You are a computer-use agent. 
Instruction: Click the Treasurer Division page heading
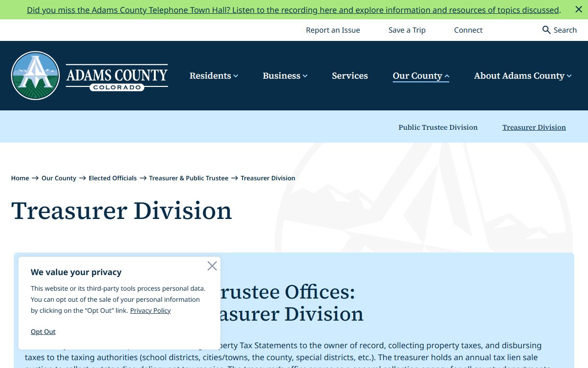(122, 211)
